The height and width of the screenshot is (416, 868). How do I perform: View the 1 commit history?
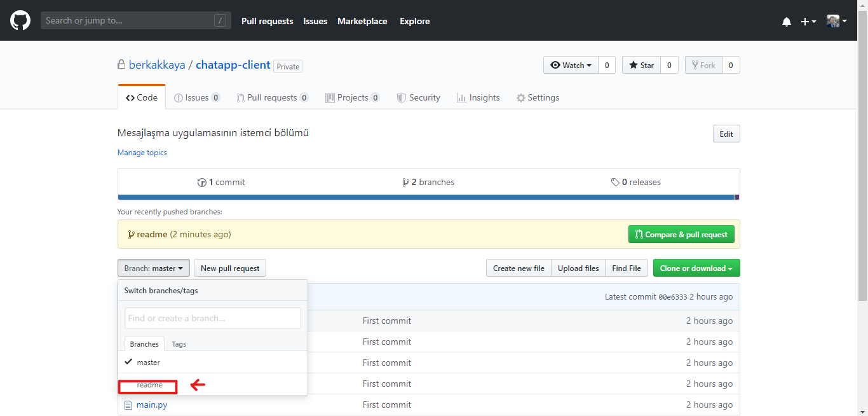221,182
